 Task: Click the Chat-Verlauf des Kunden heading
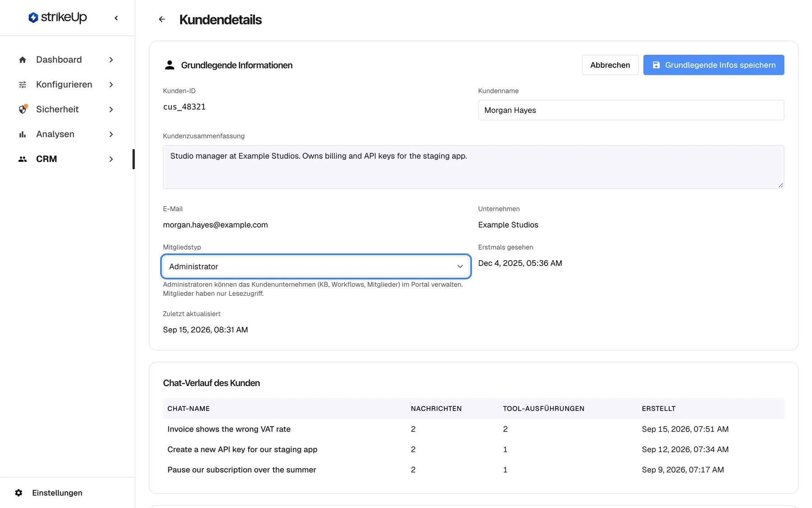pos(212,383)
